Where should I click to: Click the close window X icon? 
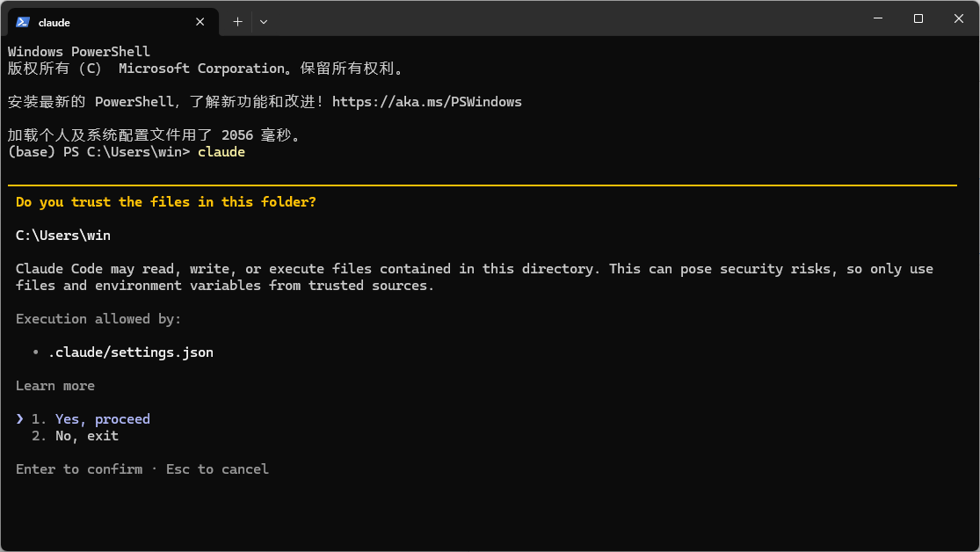coord(958,18)
